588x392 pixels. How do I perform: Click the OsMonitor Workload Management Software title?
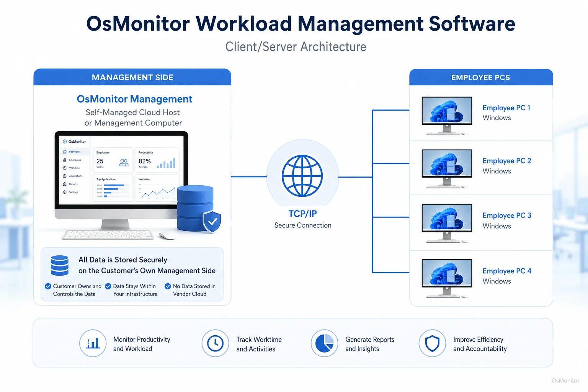coord(301,24)
